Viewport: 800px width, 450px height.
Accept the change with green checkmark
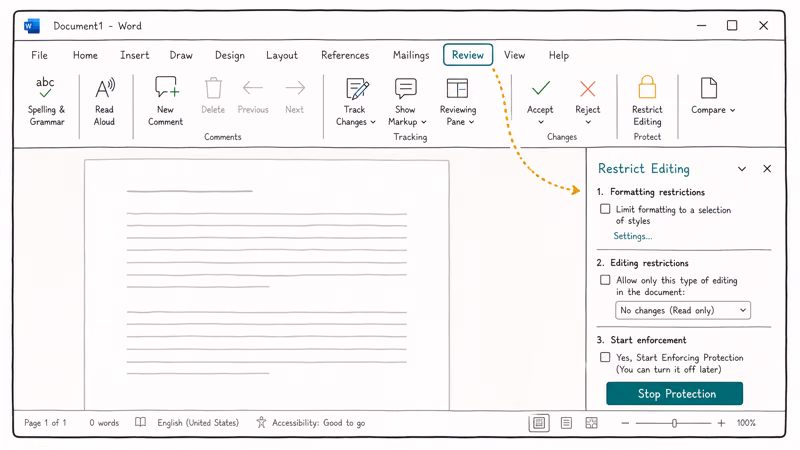point(541,89)
